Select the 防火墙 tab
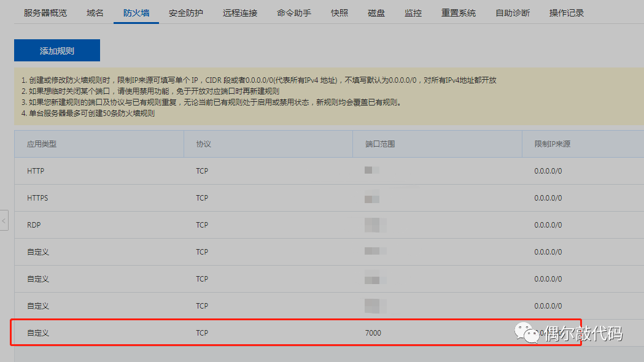This screenshot has height=362, width=644. 136,13
